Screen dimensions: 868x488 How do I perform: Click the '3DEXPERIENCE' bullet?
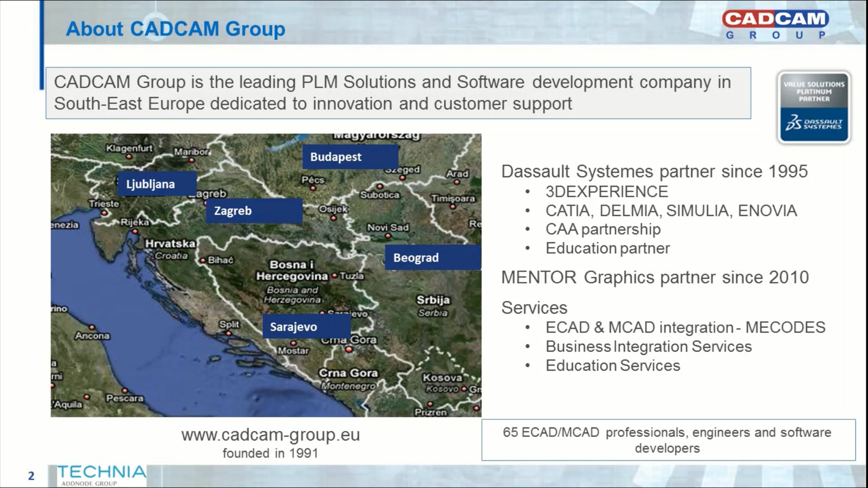[607, 192]
